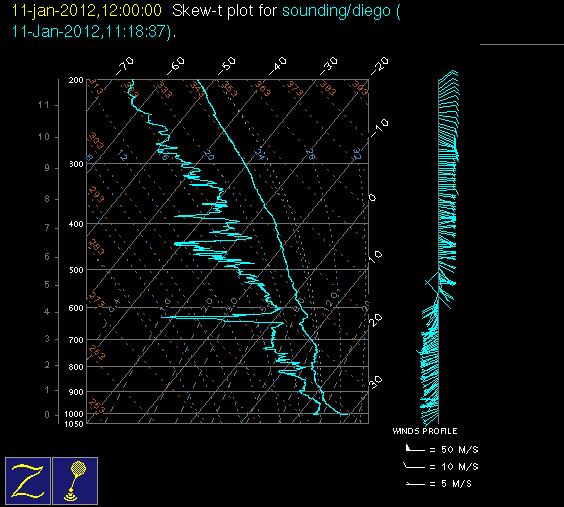Image resolution: width=564 pixels, height=507 pixels.
Task: Click the '4' km altitude tick label
Action: point(47,312)
